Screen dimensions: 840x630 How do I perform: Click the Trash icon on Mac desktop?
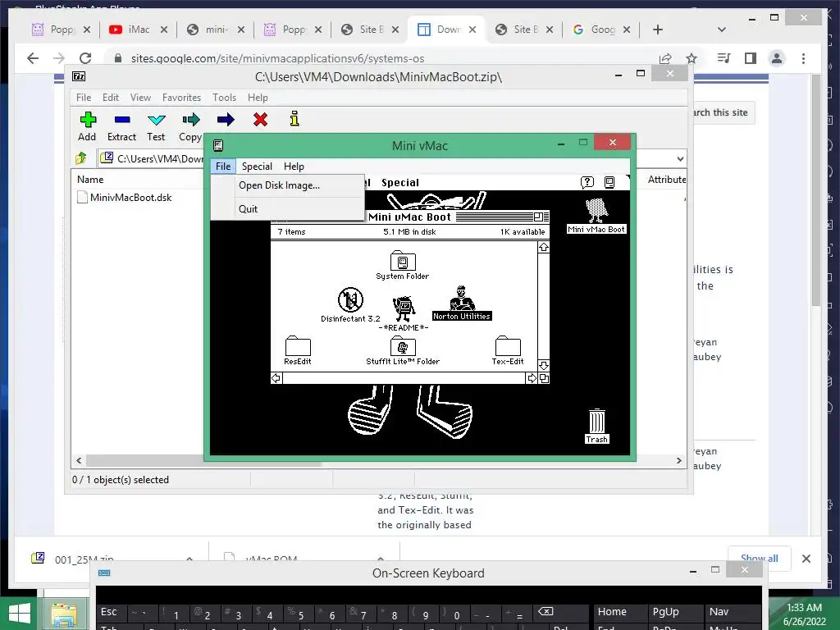click(x=597, y=426)
